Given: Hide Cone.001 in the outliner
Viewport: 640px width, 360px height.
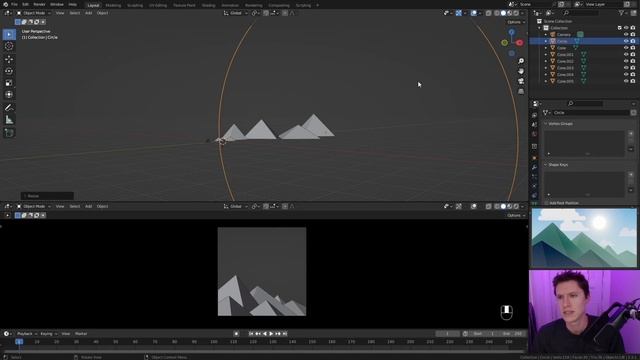Looking at the screenshot, I should click(x=626, y=54).
